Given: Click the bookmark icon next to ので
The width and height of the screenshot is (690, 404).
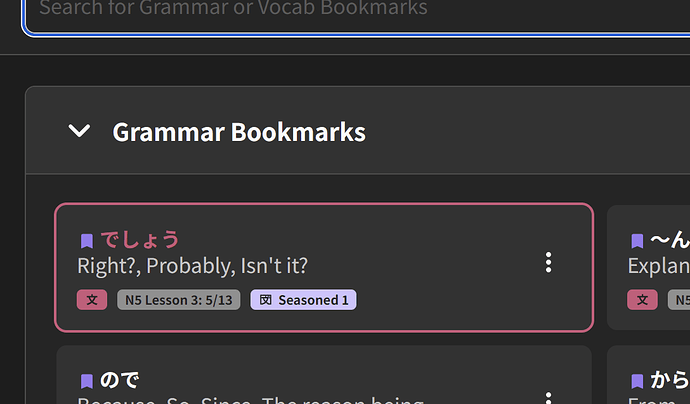Looking at the screenshot, I should click(87, 380).
